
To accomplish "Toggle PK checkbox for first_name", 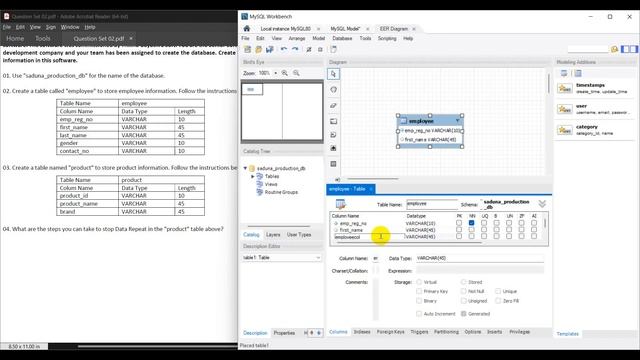I will [x=459, y=229].
